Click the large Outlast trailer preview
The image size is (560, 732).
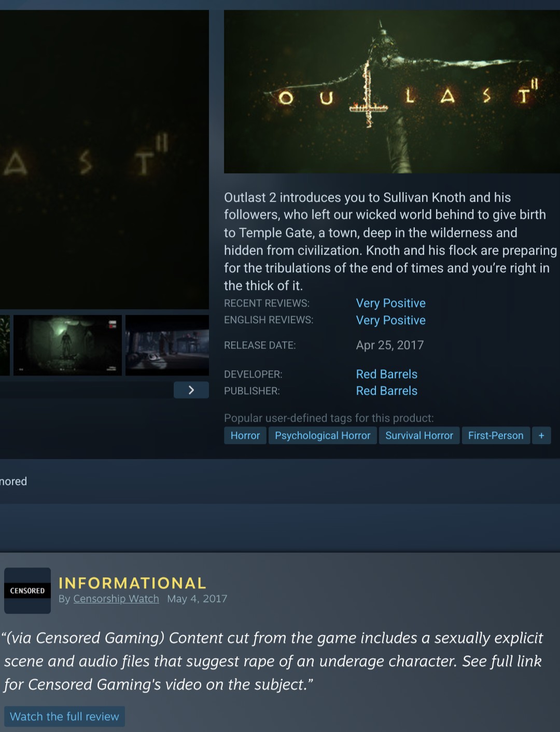[x=104, y=159]
